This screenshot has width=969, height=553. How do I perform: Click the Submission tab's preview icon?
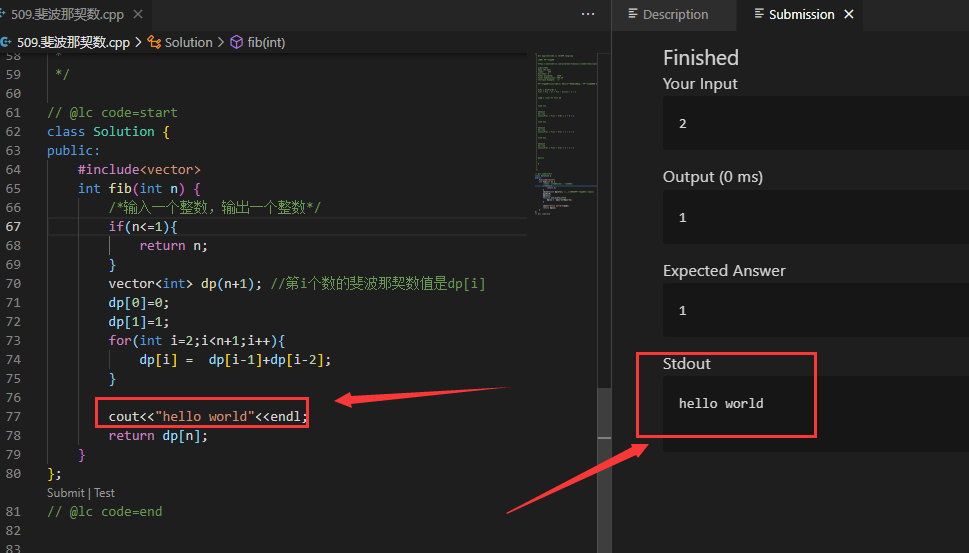pos(759,14)
